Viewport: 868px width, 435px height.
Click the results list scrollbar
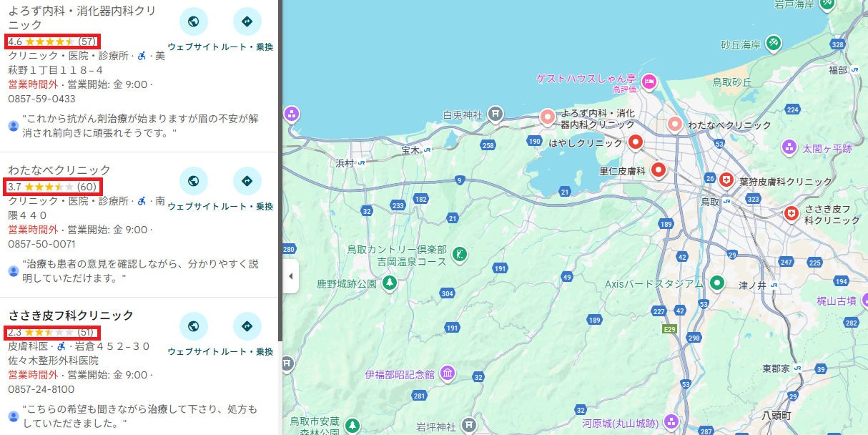click(x=280, y=172)
